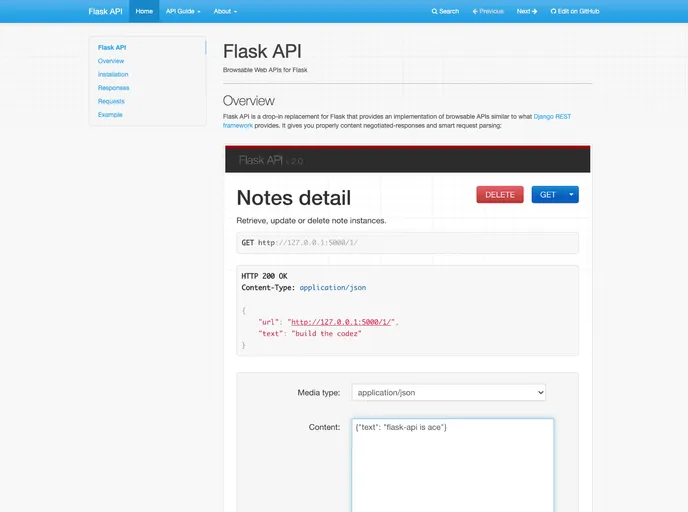The width and height of the screenshot is (688, 512).
Task: Jump to Overview section in sidebar
Action: [111, 61]
